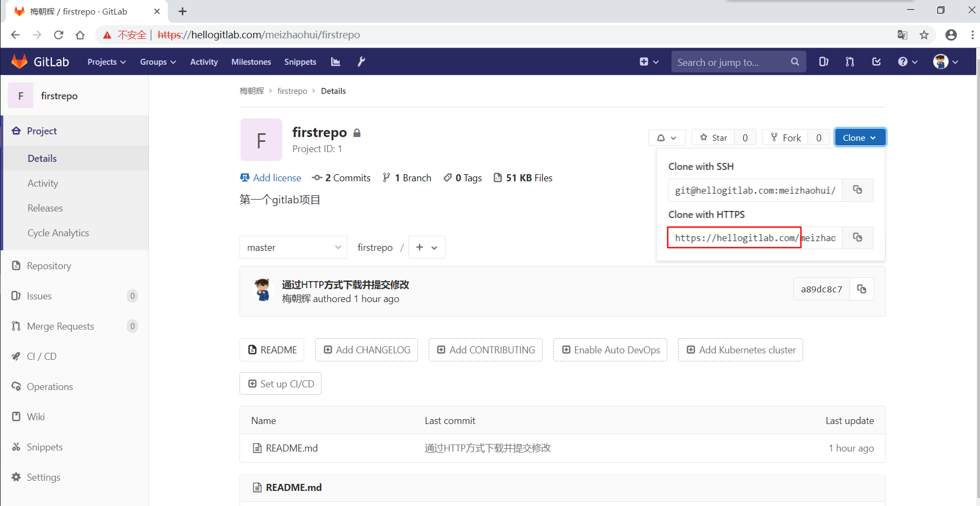Fork the firstrepo project
980x506 pixels.
point(785,138)
